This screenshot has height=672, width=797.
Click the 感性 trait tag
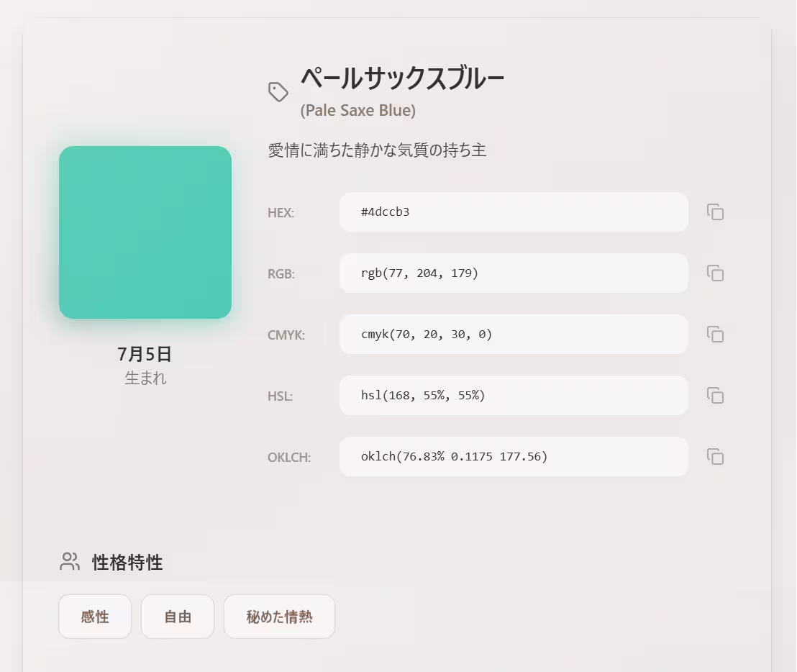[95, 617]
